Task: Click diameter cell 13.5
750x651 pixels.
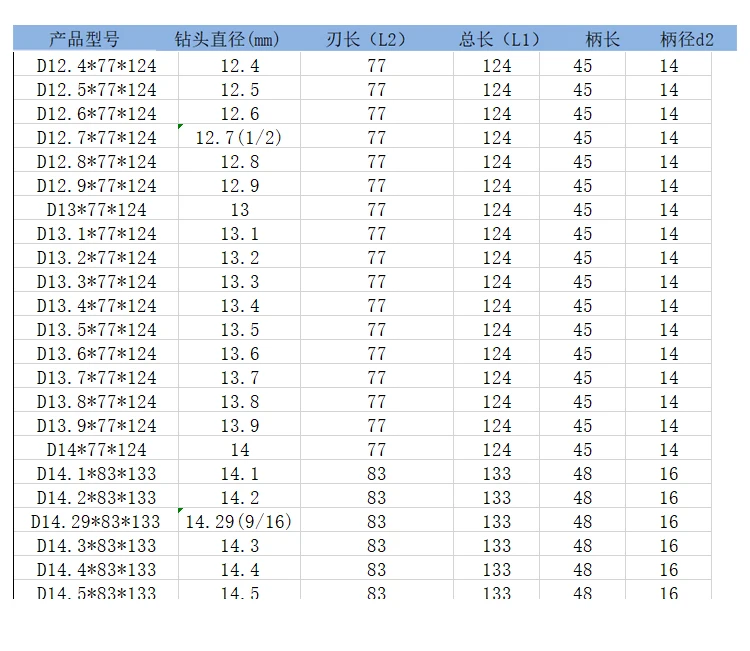Action: [x=239, y=330]
